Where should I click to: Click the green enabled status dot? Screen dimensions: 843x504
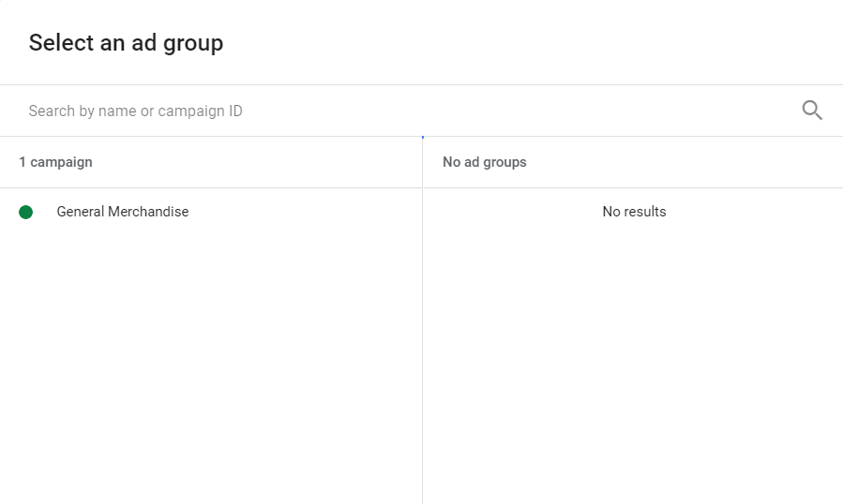(x=26, y=213)
